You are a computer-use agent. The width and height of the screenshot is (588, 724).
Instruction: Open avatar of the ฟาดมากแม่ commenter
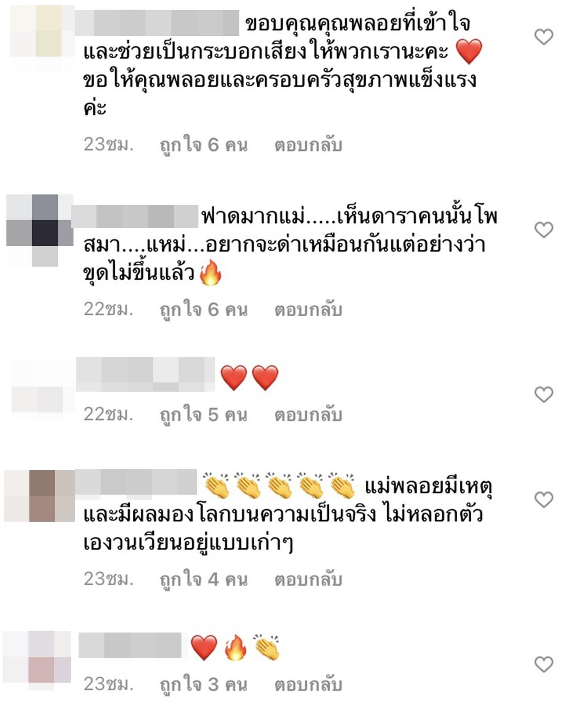coord(40,230)
